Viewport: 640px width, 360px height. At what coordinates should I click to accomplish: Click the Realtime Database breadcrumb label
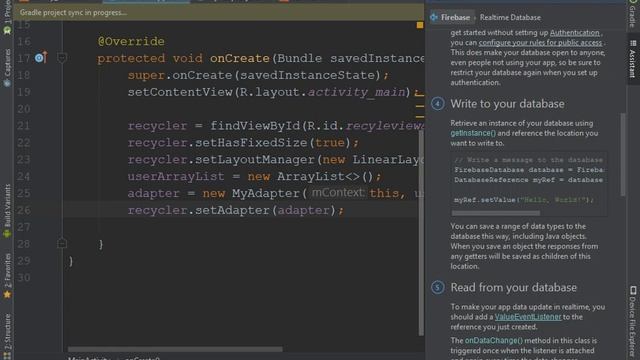click(x=510, y=18)
